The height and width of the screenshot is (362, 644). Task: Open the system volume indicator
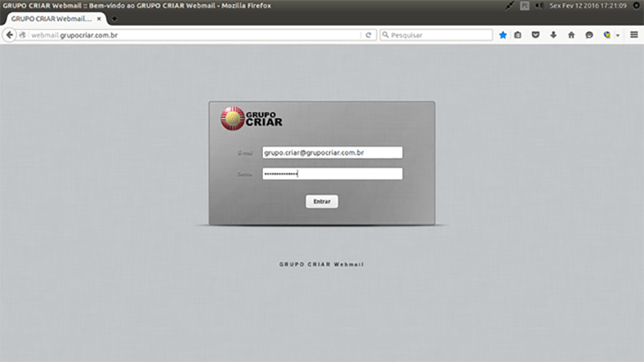[x=539, y=6]
